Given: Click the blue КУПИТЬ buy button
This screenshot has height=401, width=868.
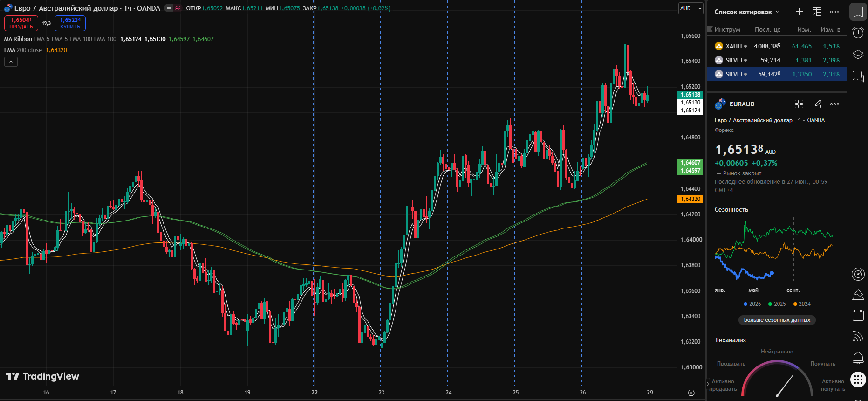Looking at the screenshot, I should click(70, 23).
